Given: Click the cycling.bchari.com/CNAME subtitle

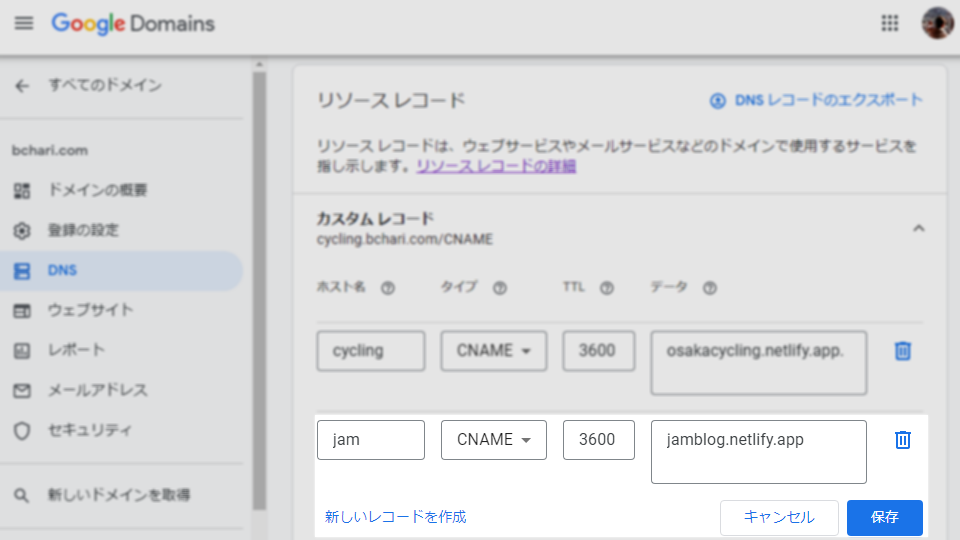Looking at the screenshot, I should point(405,239).
